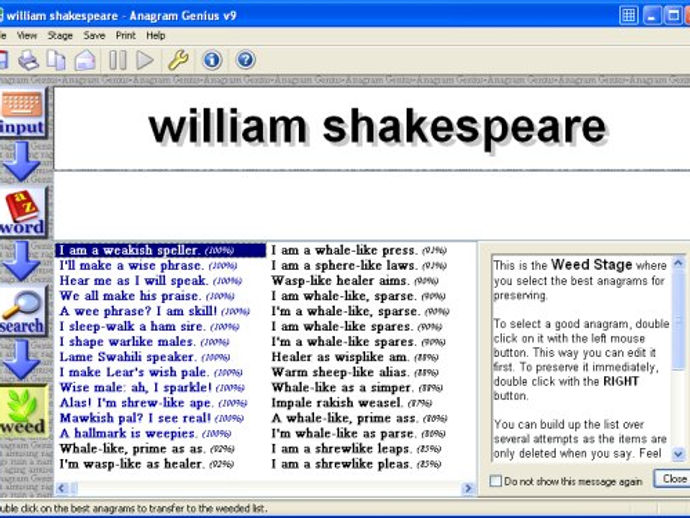Click the open envelope email icon
Viewport: 690px width, 518px height.
click(85, 60)
